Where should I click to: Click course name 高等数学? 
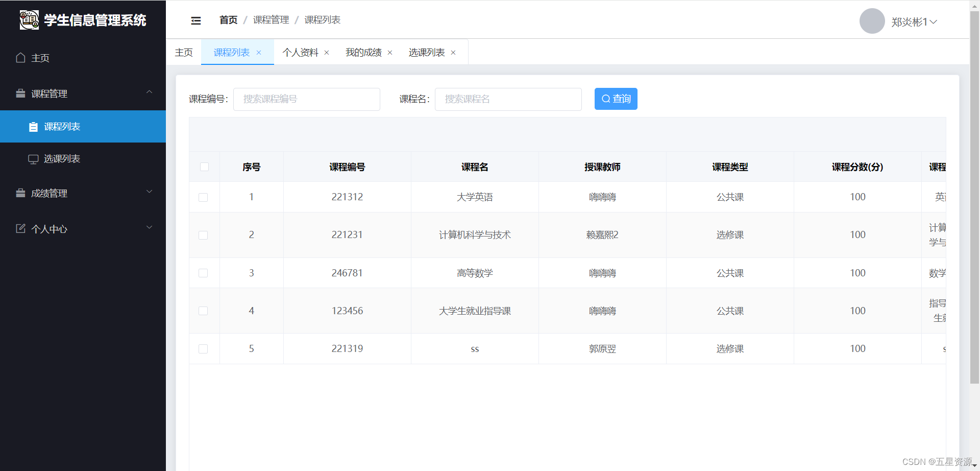475,273
